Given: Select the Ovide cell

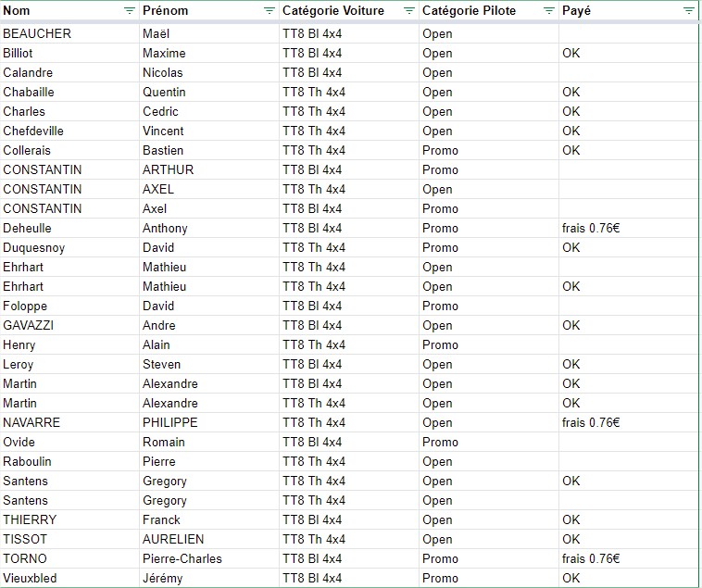Looking at the screenshot, I should pos(69,442).
